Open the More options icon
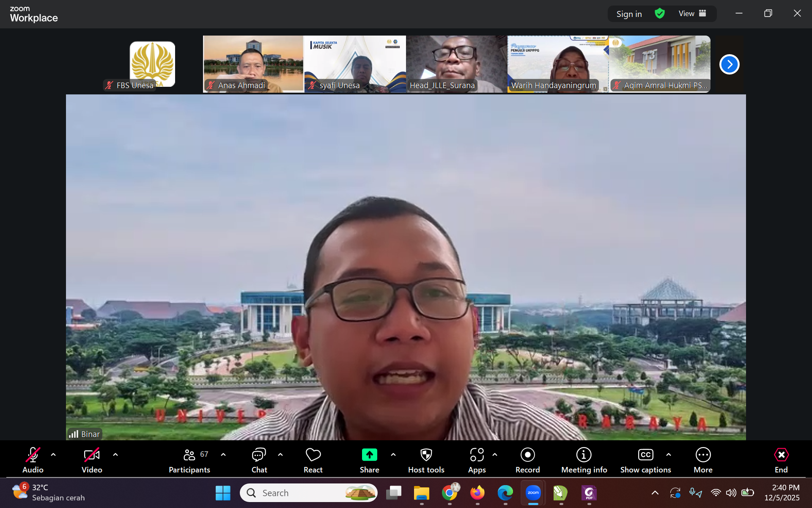Viewport: 812px width, 508px height. [x=703, y=459]
